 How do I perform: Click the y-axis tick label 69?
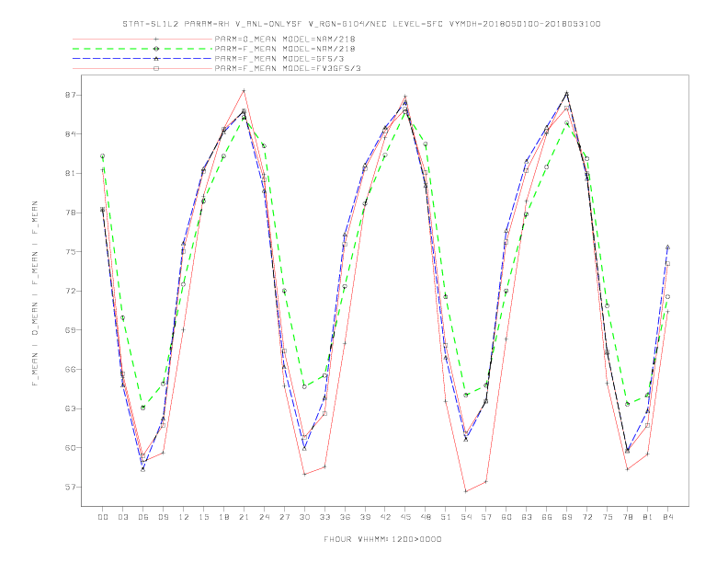[69, 330]
